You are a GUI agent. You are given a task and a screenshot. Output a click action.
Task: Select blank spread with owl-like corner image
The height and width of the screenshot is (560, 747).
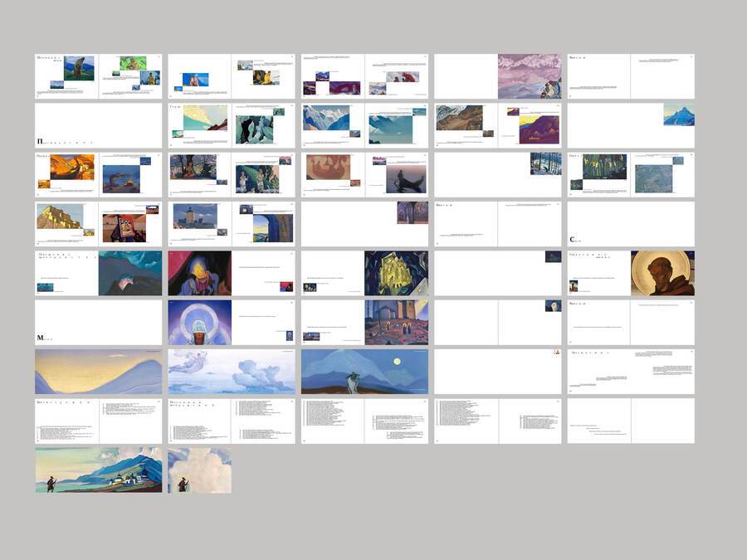pyautogui.click(x=497, y=323)
